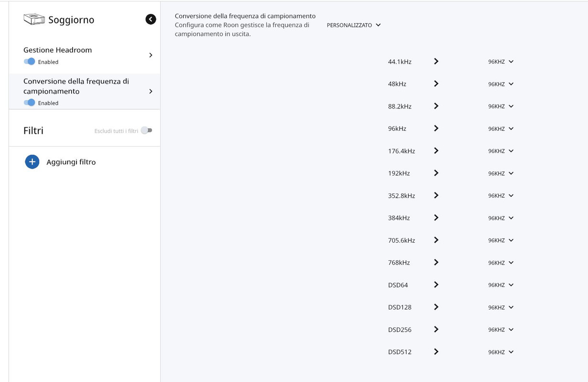
Task: Open the PERSONALIZZATO mode dropdown
Action: pos(354,25)
